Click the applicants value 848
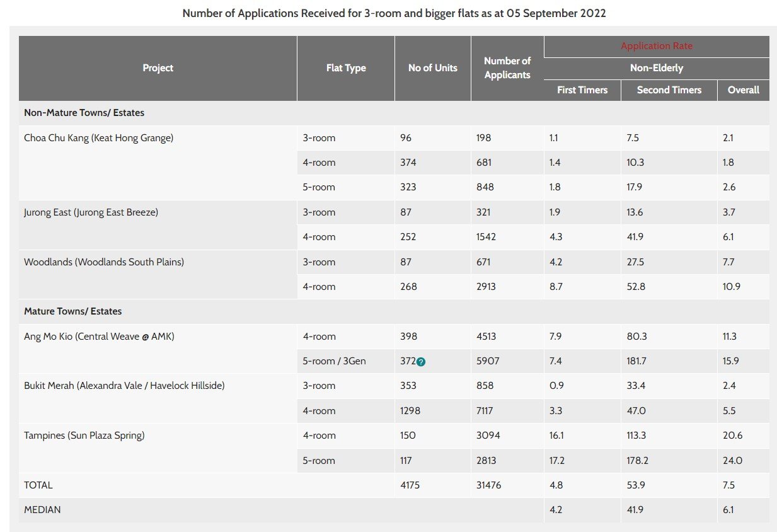 tap(485, 187)
